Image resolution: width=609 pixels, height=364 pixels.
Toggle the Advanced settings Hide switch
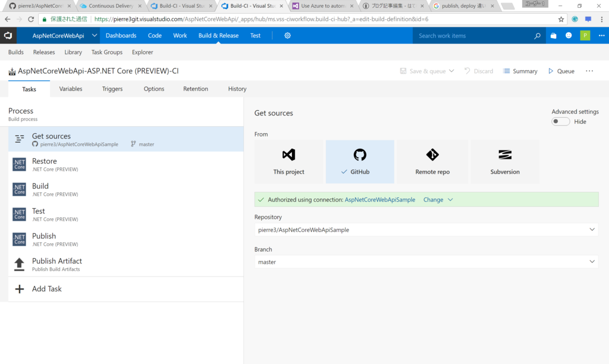tap(560, 121)
